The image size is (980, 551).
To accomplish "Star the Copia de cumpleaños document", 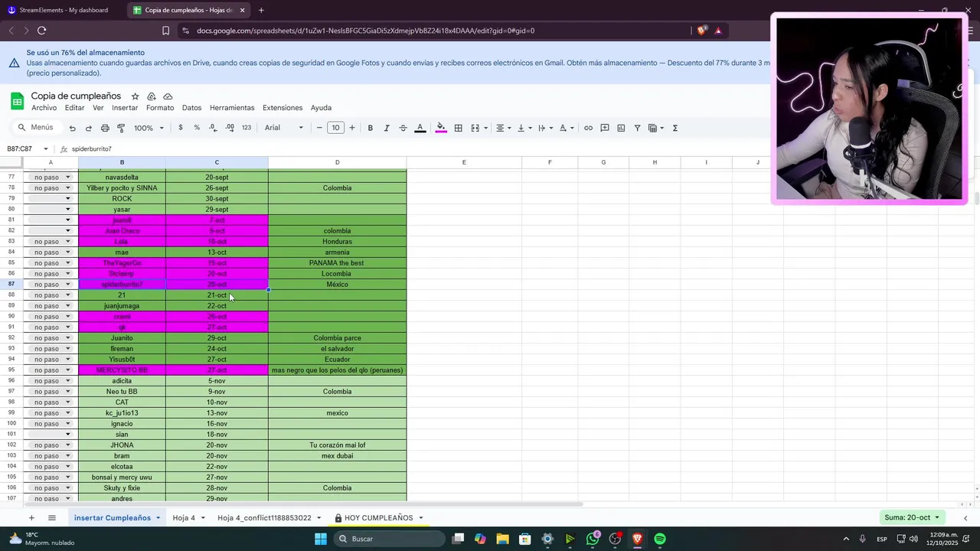I will tap(135, 96).
